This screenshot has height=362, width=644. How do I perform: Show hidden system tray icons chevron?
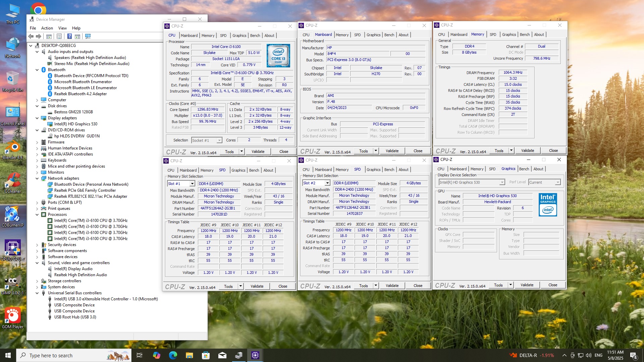[x=564, y=355]
